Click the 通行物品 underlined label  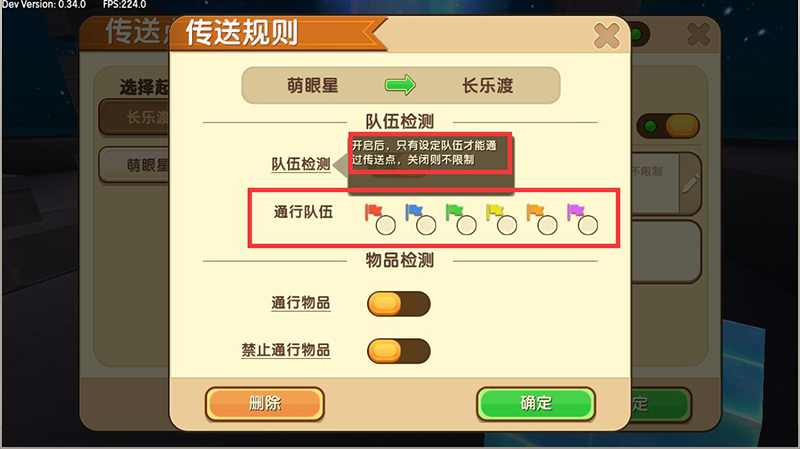[x=301, y=303]
